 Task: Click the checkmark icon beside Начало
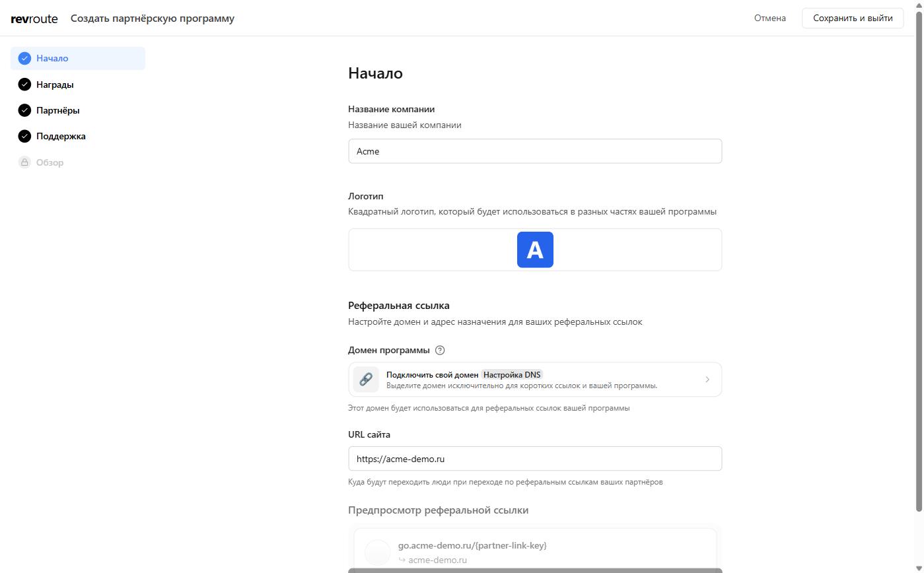pyautogui.click(x=24, y=58)
